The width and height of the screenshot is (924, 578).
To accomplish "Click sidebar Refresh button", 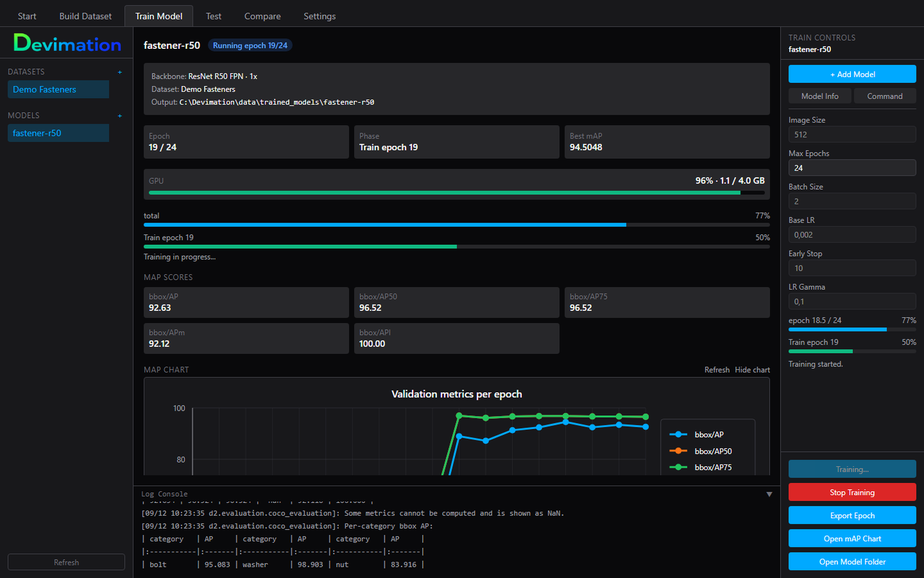I will pyautogui.click(x=66, y=562).
